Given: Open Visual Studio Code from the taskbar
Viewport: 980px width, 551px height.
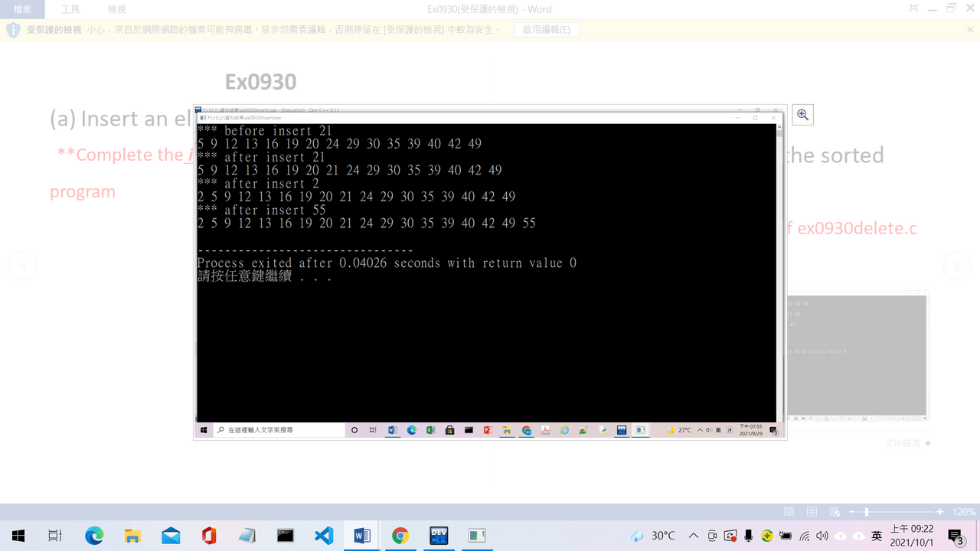Looking at the screenshot, I should coord(324,536).
